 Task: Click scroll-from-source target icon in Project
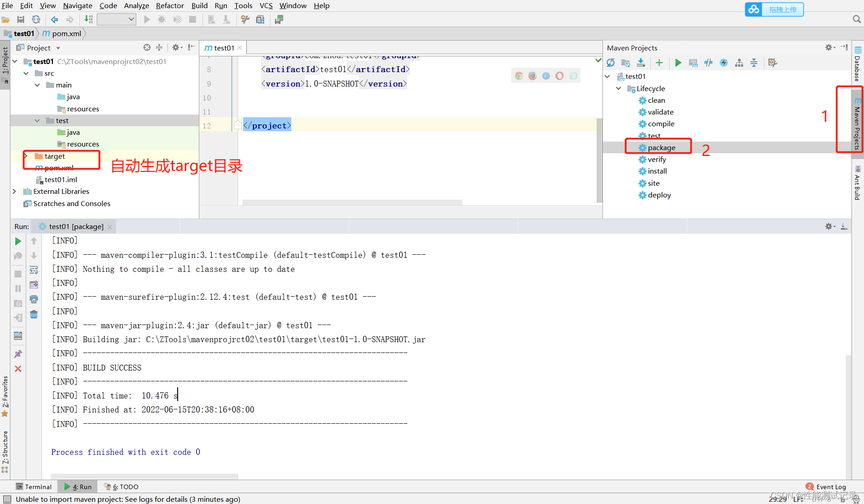(x=147, y=47)
